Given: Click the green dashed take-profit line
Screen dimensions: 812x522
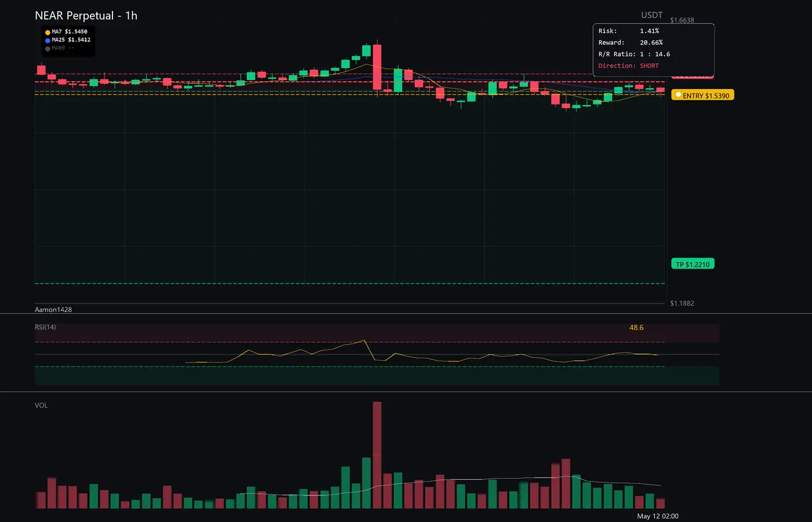Looking at the screenshot, I should [x=350, y=284].
